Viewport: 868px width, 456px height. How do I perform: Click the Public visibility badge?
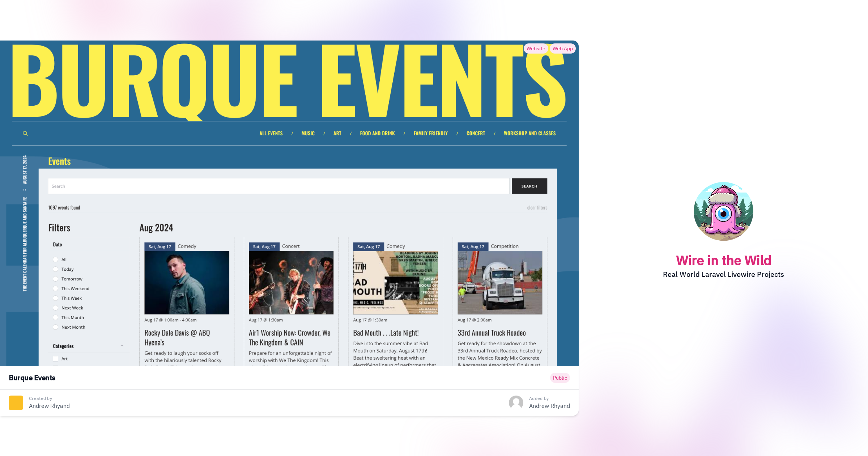[x=559, y=378]
